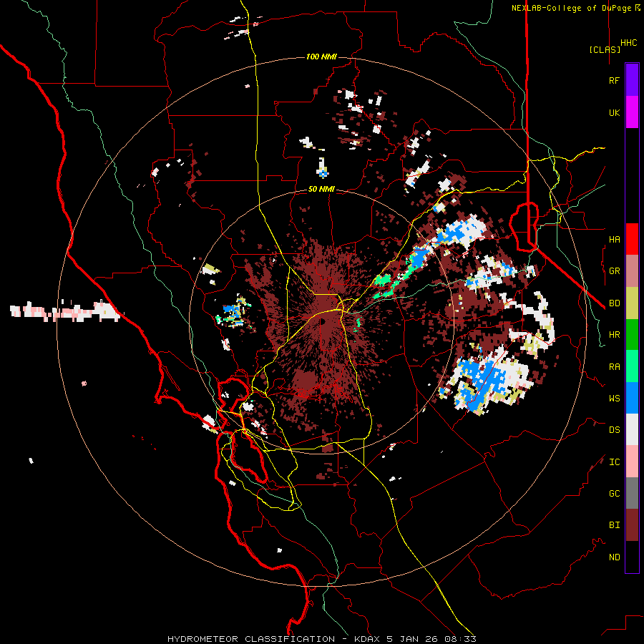Click the "HR" legend label

pyautogui.click(x=614, y=335)
